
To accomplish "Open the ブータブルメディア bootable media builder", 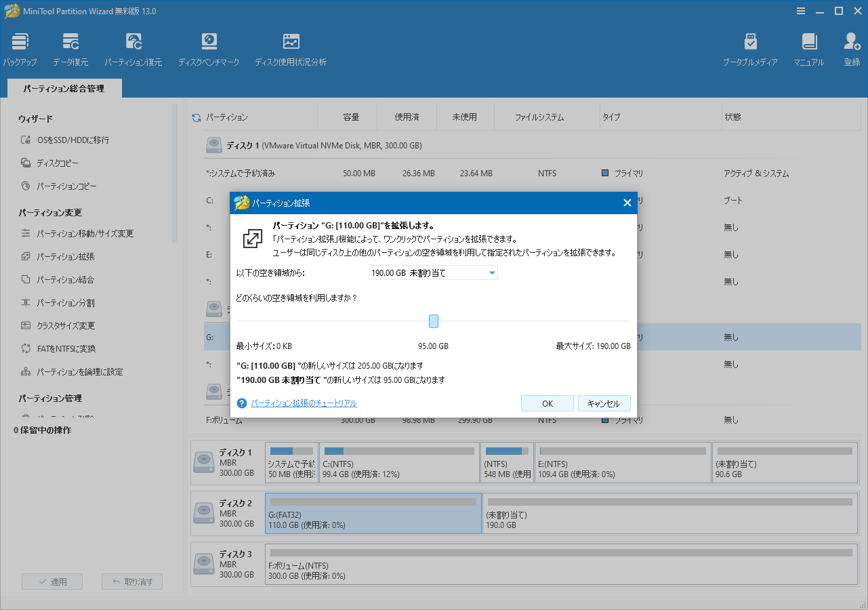I will click(x=751, y=47).
